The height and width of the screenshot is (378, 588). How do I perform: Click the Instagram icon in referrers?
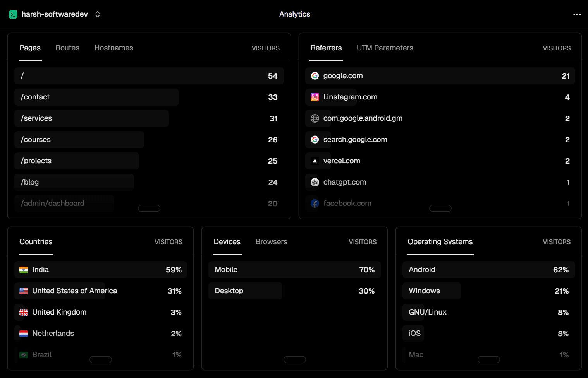[x=315, y=97]
